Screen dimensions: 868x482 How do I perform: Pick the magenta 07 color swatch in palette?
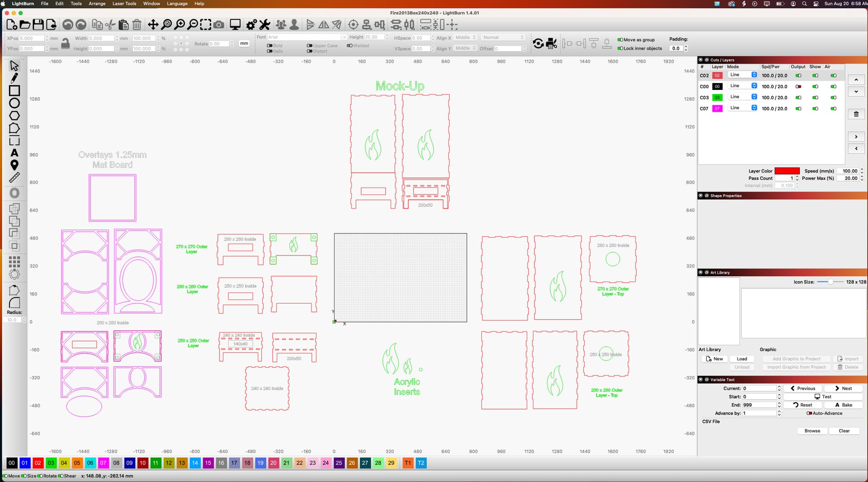(103, 463)
